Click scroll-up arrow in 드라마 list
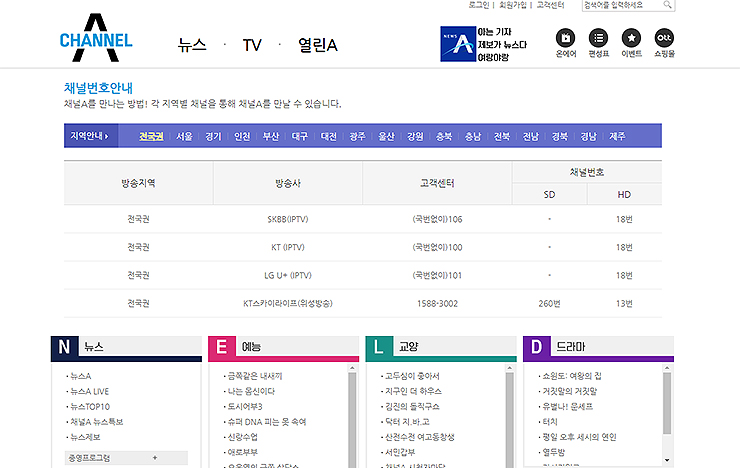740x468 pixels. (x=667, y=368)
